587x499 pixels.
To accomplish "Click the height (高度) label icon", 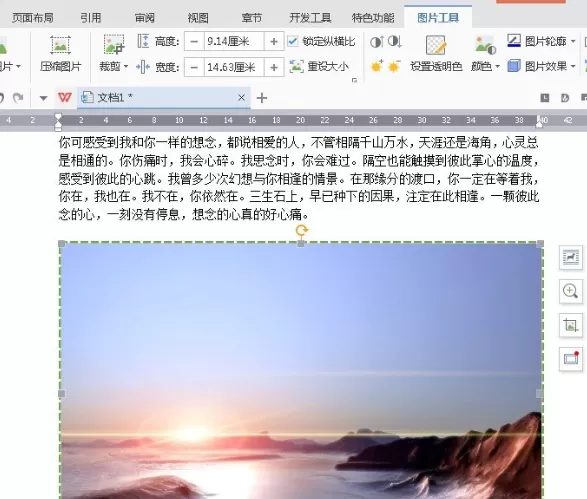I will point(143,41).
